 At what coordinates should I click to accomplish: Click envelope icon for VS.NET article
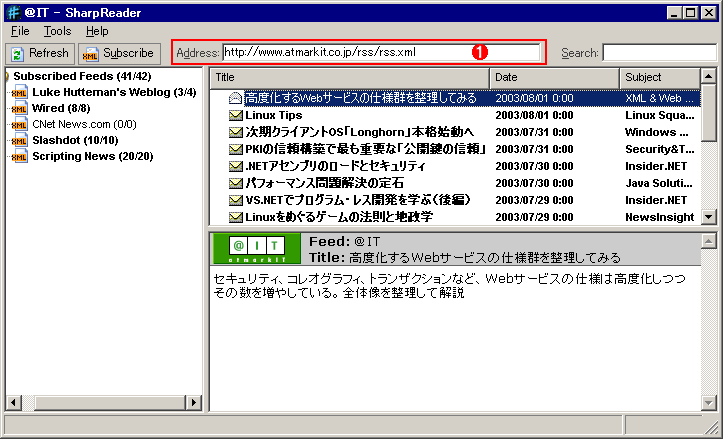pos(236,200)
